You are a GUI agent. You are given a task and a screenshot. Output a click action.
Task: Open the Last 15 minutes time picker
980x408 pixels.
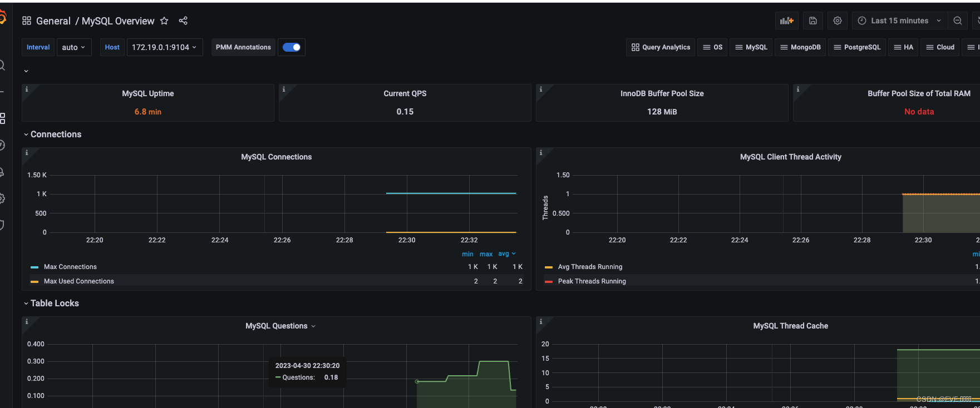coord(900,21)
